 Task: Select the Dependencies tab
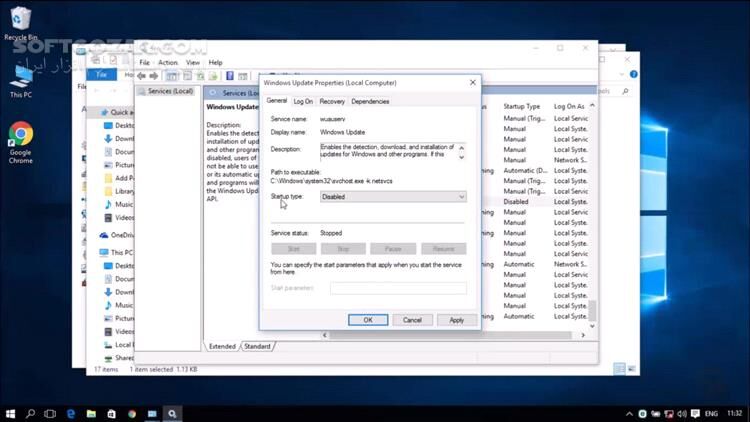(370, 101)
